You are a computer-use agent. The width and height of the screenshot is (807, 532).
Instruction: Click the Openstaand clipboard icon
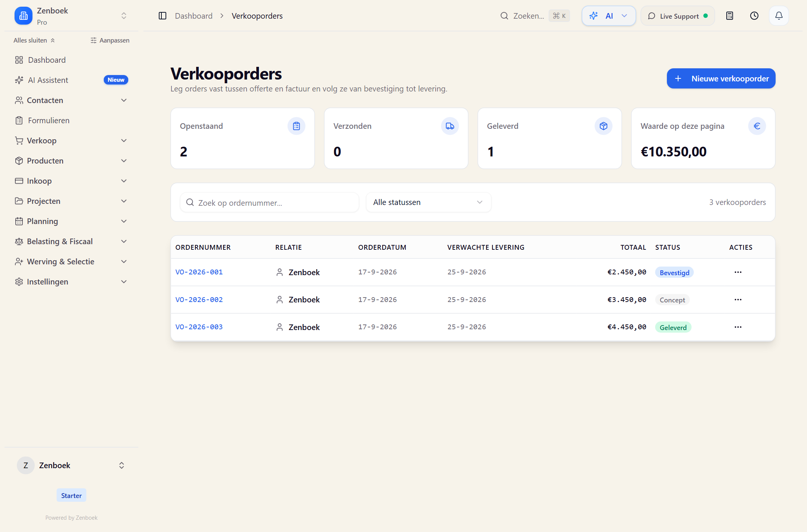click(x=296, y=126)
